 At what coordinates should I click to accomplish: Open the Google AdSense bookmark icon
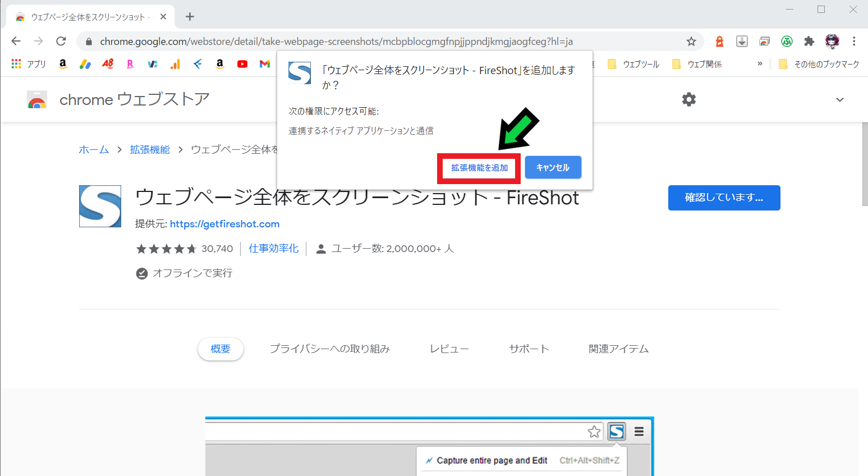(x=85, y=64)
